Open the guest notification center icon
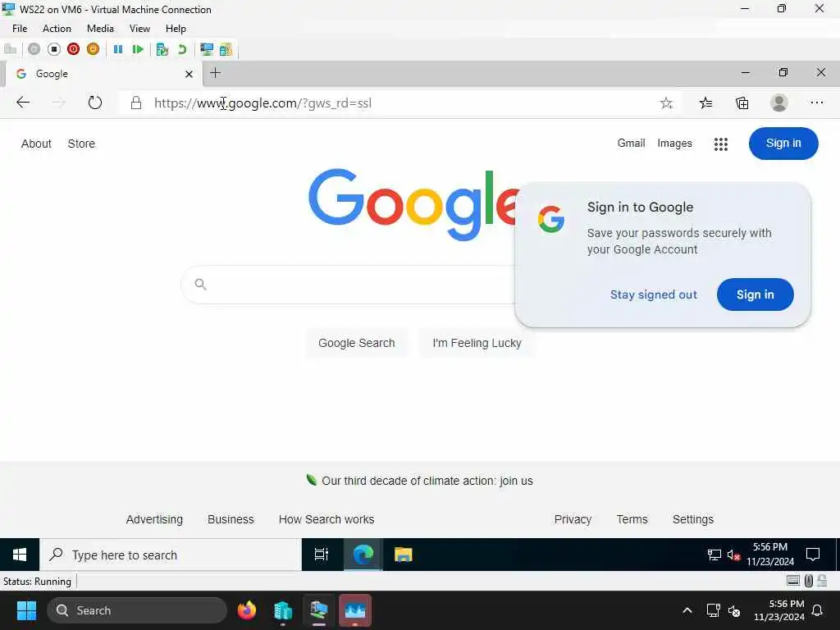Image resolution: width=840 pixels, height=630 pixels. pos(813,555)
